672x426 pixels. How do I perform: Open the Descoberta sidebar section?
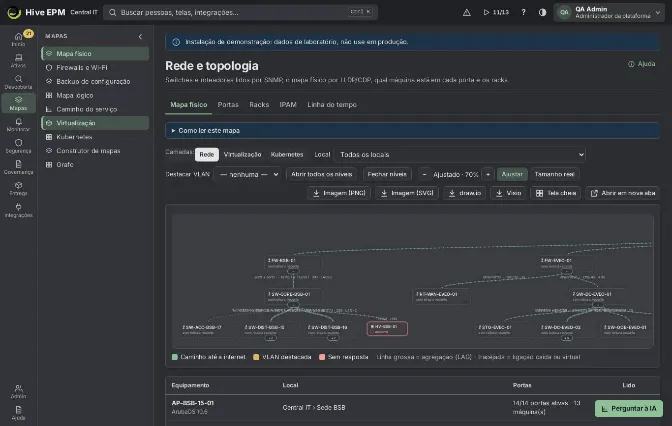(x=18, y=82)
